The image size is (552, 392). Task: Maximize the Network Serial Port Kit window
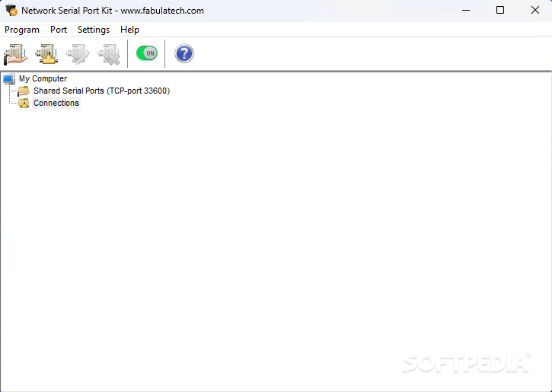tap(500, 10)
